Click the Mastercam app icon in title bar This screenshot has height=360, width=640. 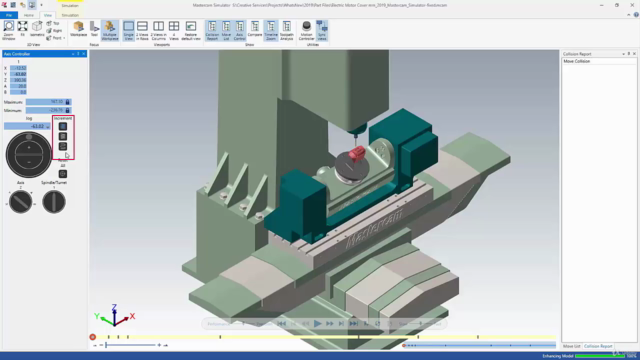(x=4, y=5)
